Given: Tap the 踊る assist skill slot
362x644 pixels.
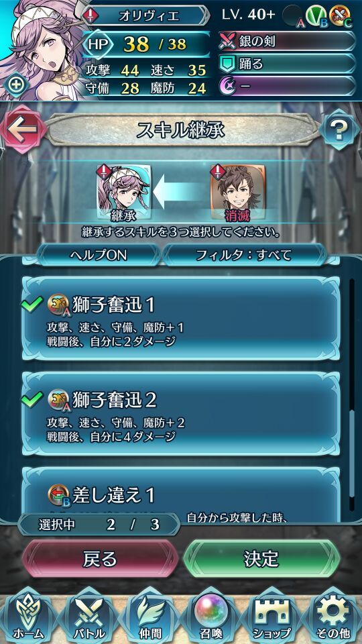Looking at the screenshot, I should (x=287, y=64).
